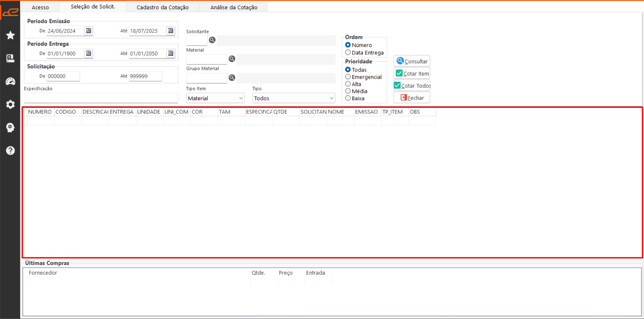
Task: Click the help question mark icon
Action: point(10,151)
